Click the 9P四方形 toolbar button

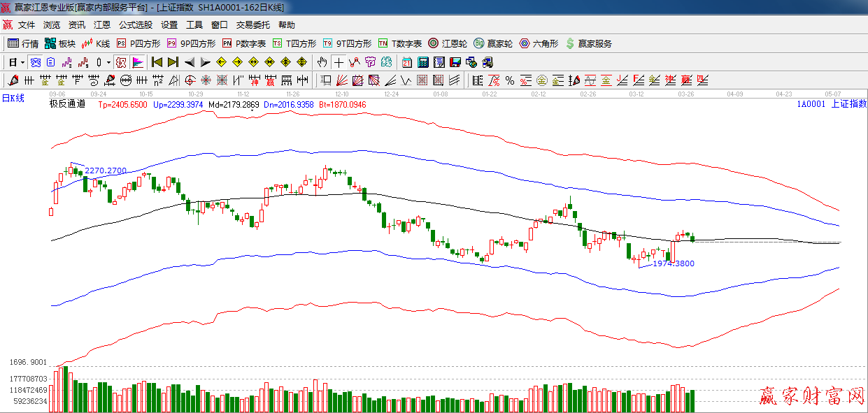[191, 43]
